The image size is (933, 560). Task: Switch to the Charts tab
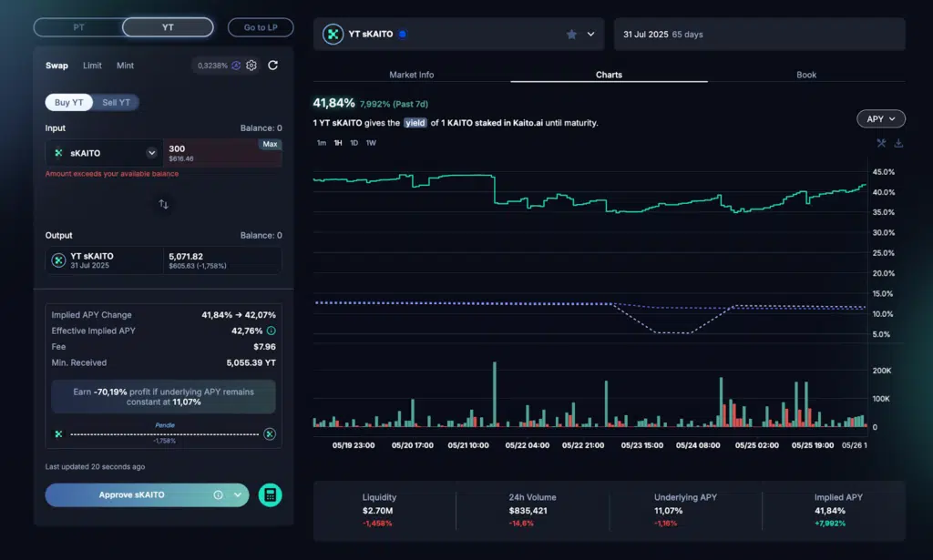[609, 75]
